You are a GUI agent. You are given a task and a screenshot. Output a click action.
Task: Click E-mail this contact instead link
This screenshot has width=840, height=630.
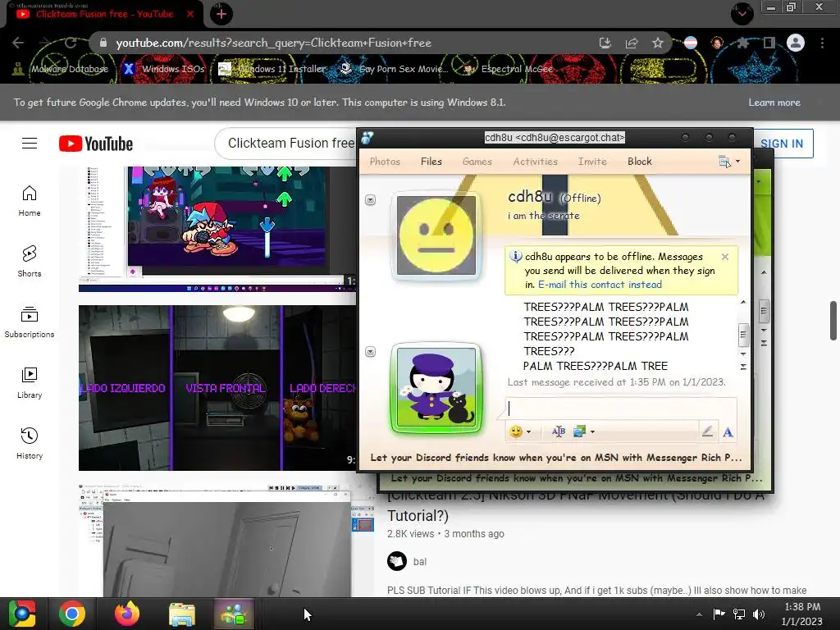pos(600,285)
